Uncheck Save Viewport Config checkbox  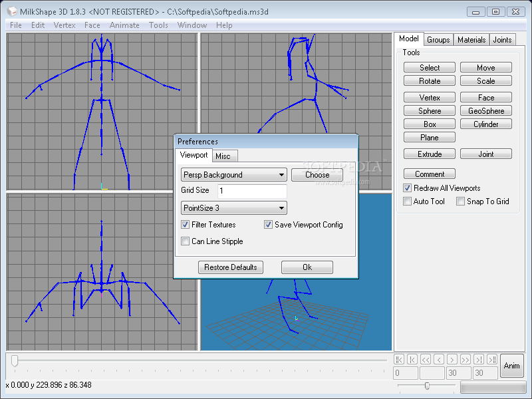[x=268, y=225]
